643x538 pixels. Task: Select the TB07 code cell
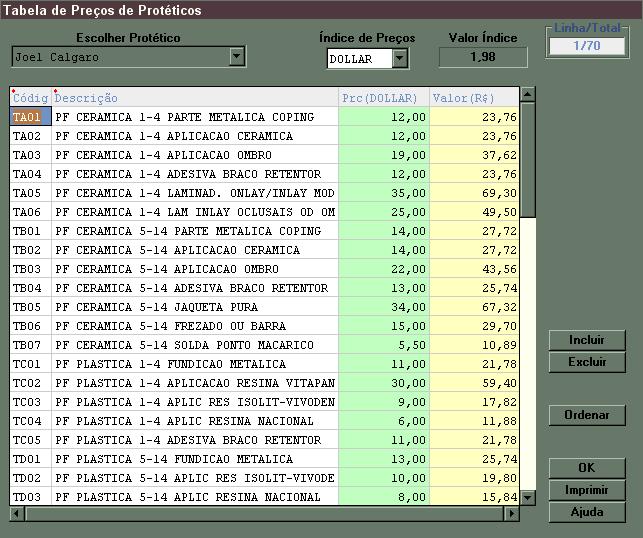(31, 345)
